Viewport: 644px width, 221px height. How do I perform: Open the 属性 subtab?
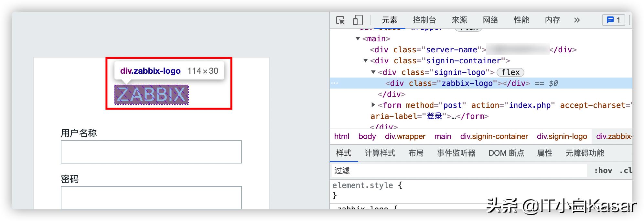click(x=545, y=153)
